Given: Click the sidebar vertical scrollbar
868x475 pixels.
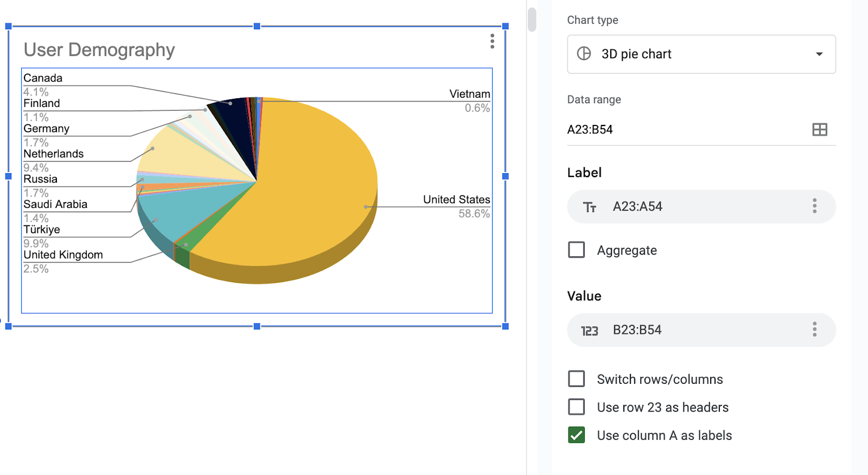Looking at the screenshot, I should [x=532, y=20].
